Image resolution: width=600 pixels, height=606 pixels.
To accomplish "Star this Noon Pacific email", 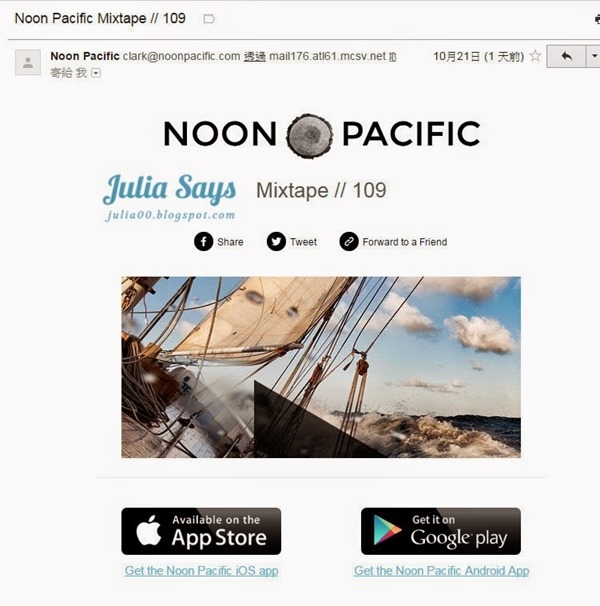I will 535,56.
